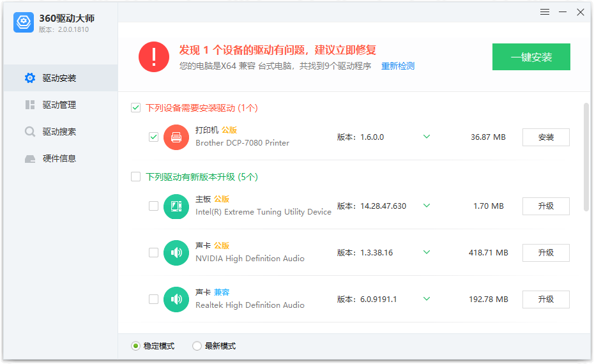Click the 360 Driver Master logo icon
594x364 pixels.
(x=24, y=22)
